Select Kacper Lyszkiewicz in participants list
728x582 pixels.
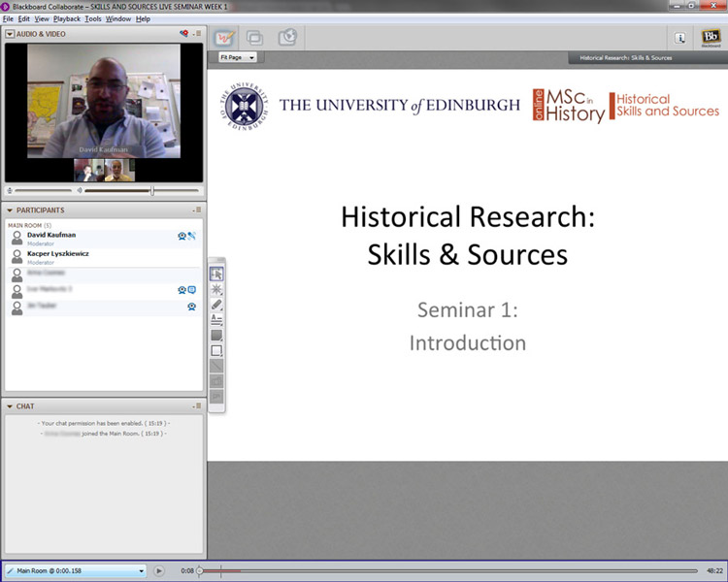pyautogui.click(x=104, y=257)
